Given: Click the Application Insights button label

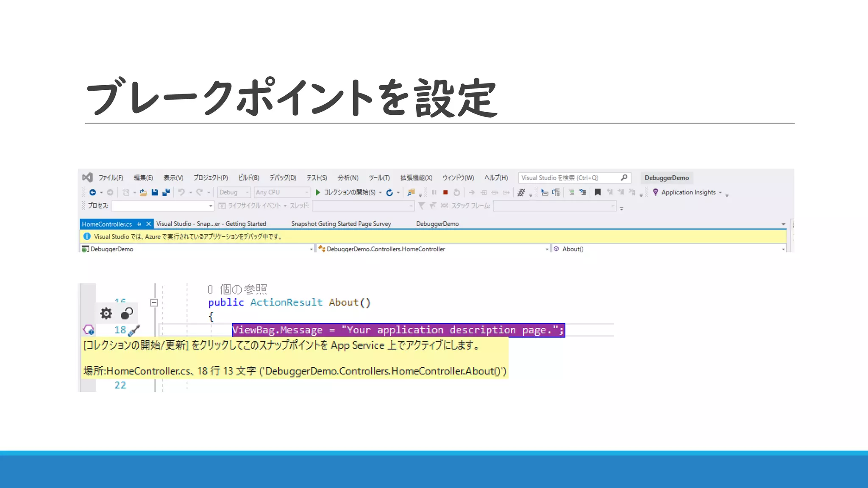Looking at the screenshot, I should (x=688, y=192).
